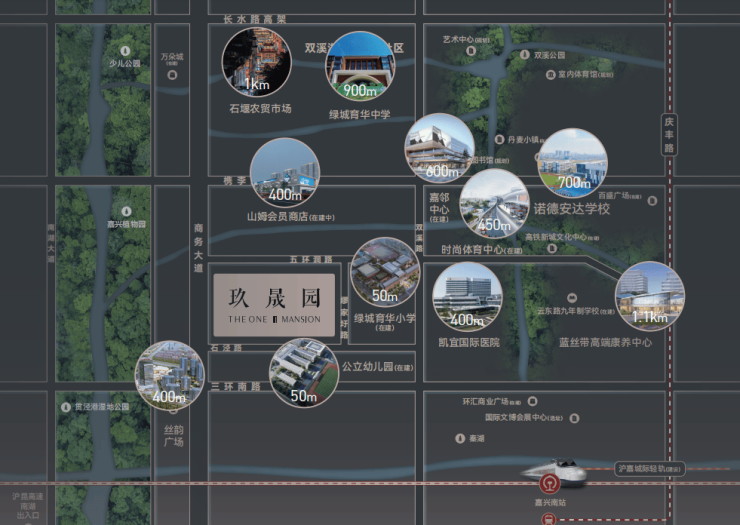Click the 环汇商业广场 label
The height and width of the screenshot is (525, 740).
(491, 402)
